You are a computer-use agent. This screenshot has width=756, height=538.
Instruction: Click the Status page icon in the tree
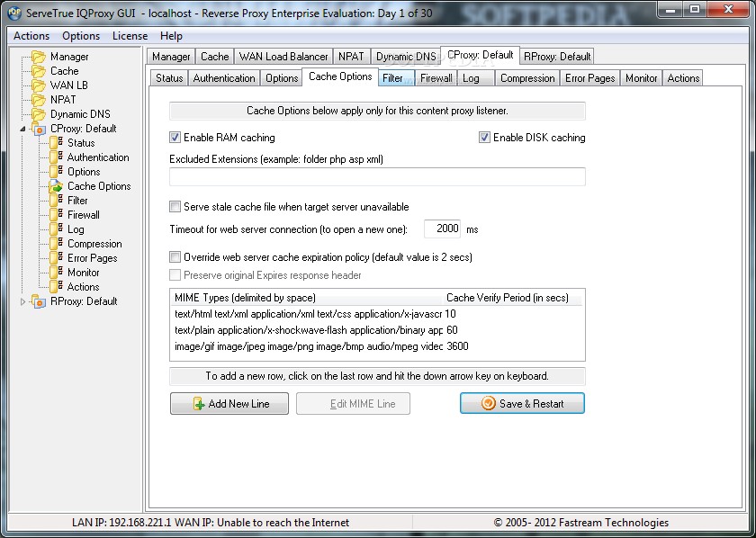57,143
